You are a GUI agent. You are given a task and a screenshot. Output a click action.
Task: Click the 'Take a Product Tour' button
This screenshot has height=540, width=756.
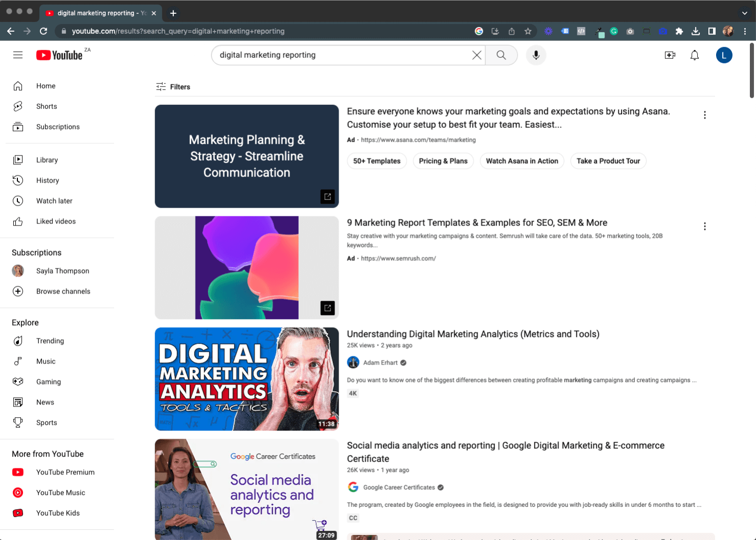[608, 161]
